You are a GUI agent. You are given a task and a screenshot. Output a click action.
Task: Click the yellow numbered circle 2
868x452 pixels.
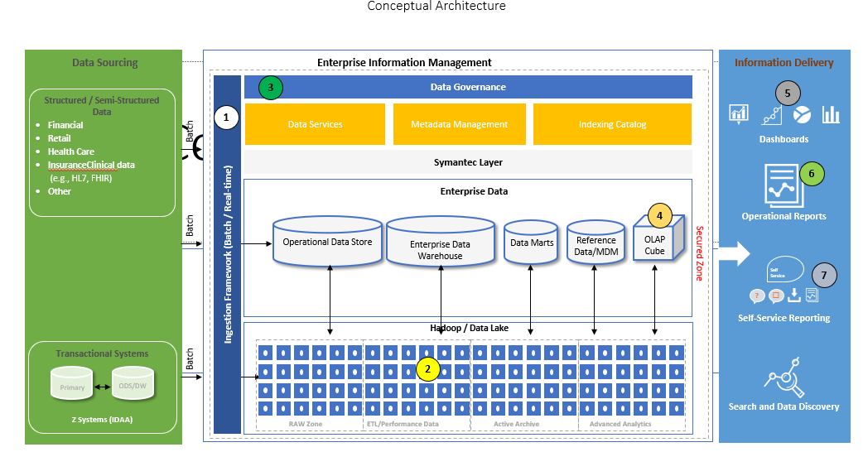pos(427,368)
